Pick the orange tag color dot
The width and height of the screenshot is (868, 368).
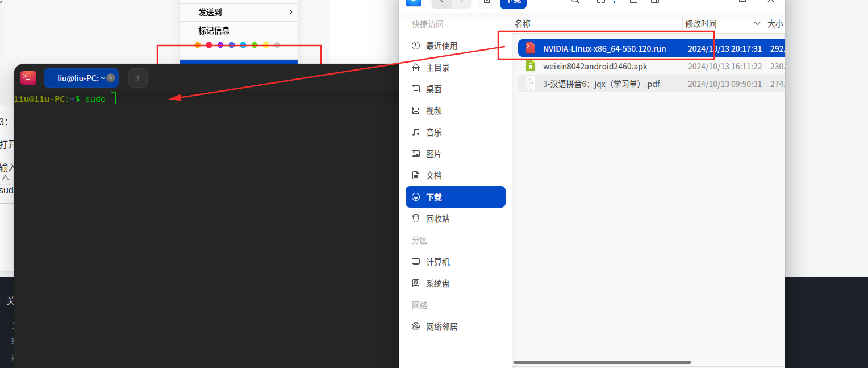coord(198,45)
